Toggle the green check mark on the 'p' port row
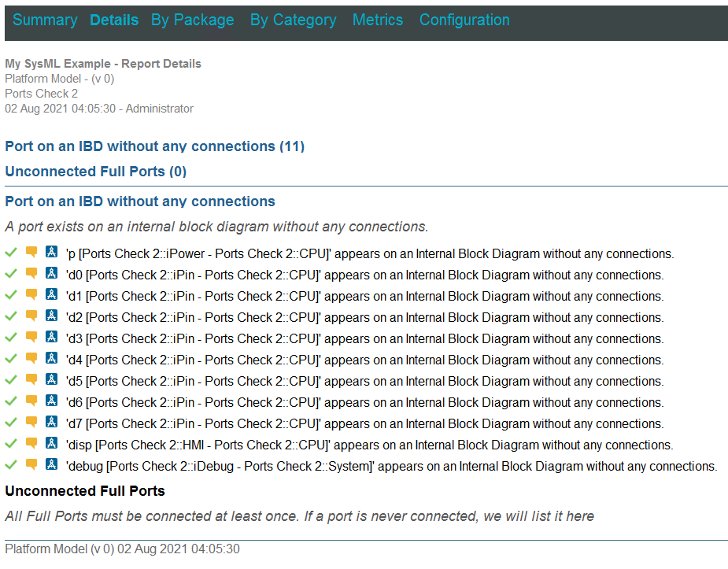Screen dimensions: 728x569 tap(11, 252)
